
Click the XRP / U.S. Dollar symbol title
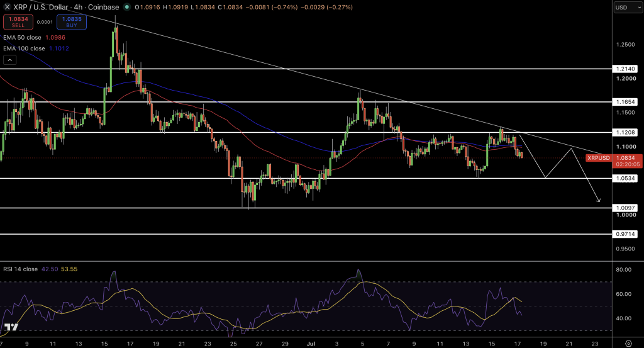[x=42, y=7]
